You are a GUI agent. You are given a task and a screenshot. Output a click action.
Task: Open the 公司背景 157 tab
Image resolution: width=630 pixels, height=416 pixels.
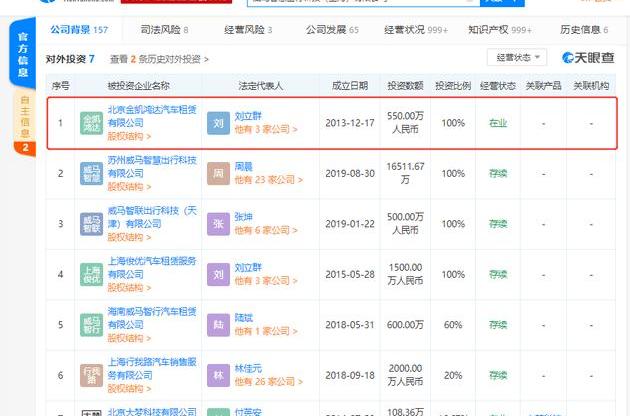(x=79, y=30)
